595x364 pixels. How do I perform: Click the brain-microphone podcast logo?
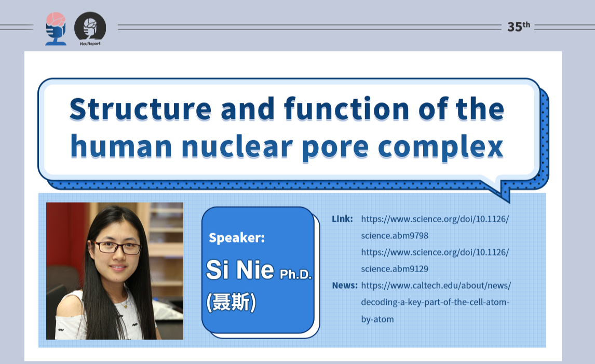pyautogui.click(x=56, y=29)
